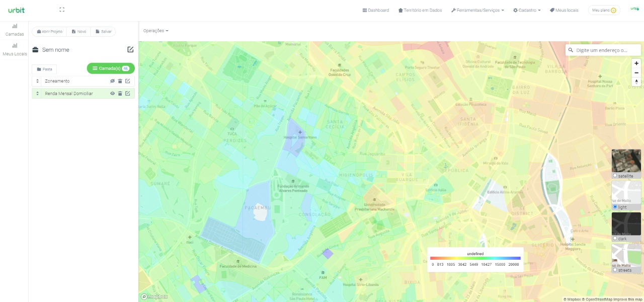Viewport: 644px width, 302px height.
Task: Open the Operações dropdown
Action: [x=155, y=31]
